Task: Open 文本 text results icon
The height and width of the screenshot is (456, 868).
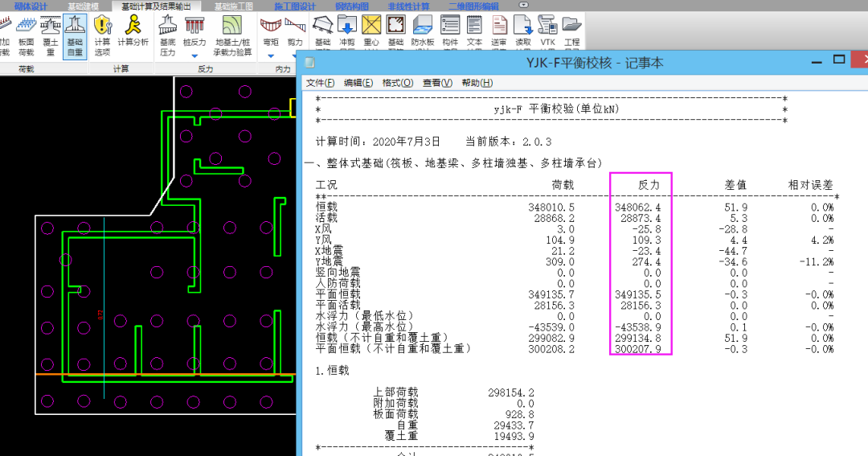Action: (x=474, y=31)
